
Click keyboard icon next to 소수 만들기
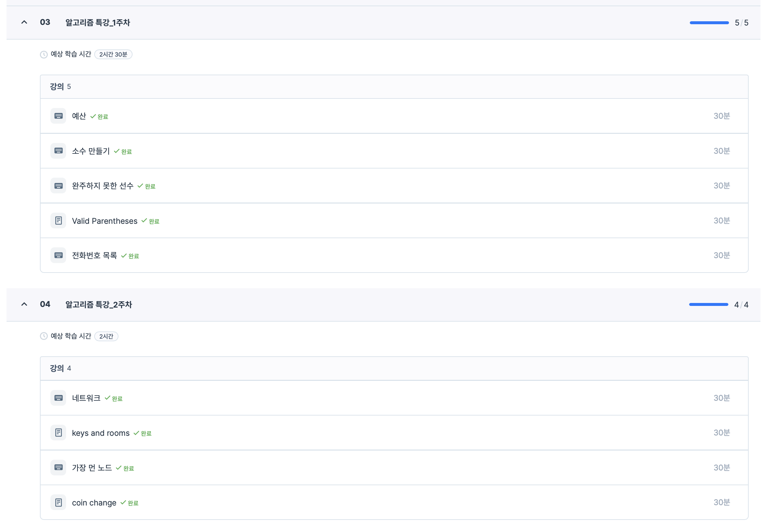click(x=58, y=151)
